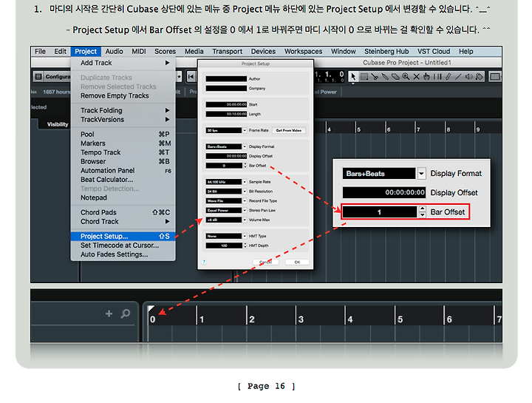Screen dimensions: 532x403
Task: Expand the Add Track submenu
Action: (x=123, y=63)
